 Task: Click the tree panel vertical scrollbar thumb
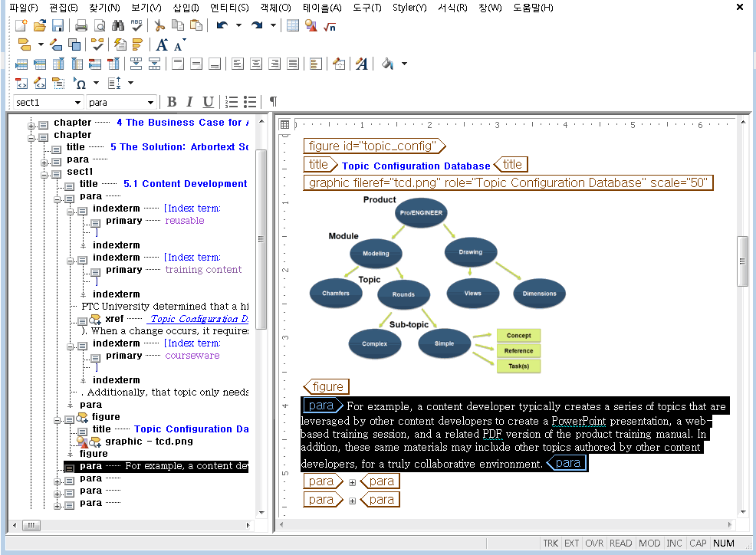(261, 238)
